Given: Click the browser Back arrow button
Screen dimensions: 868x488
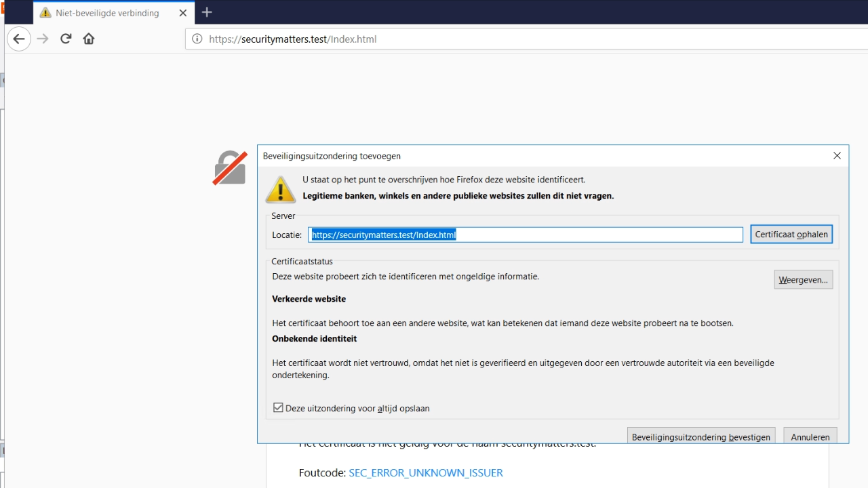Looking at the screenshot, I should pos(19,39).
